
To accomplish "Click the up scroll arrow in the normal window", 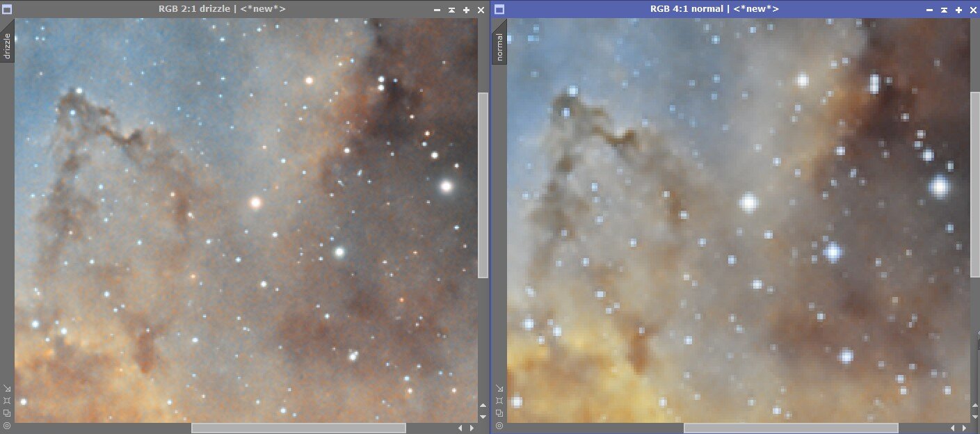I will 975,405.
